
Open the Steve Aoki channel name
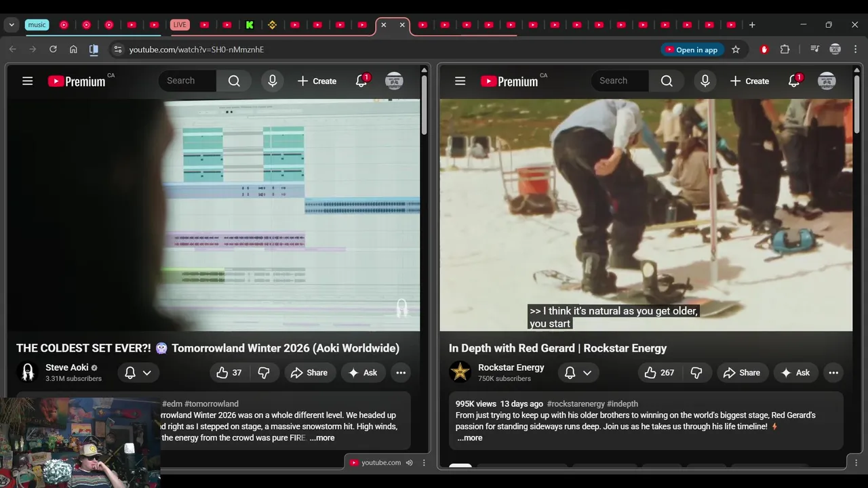click(x=67, y=367)
